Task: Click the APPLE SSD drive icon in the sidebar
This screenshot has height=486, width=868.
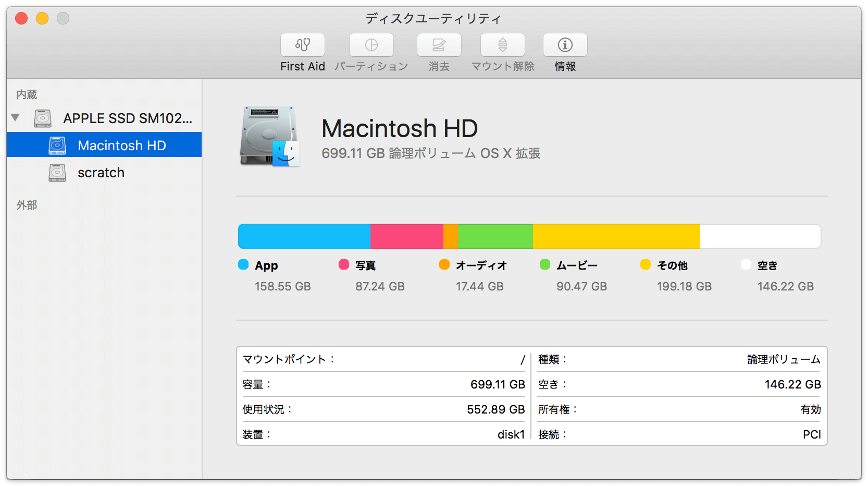Action: (x=43, y=118)
